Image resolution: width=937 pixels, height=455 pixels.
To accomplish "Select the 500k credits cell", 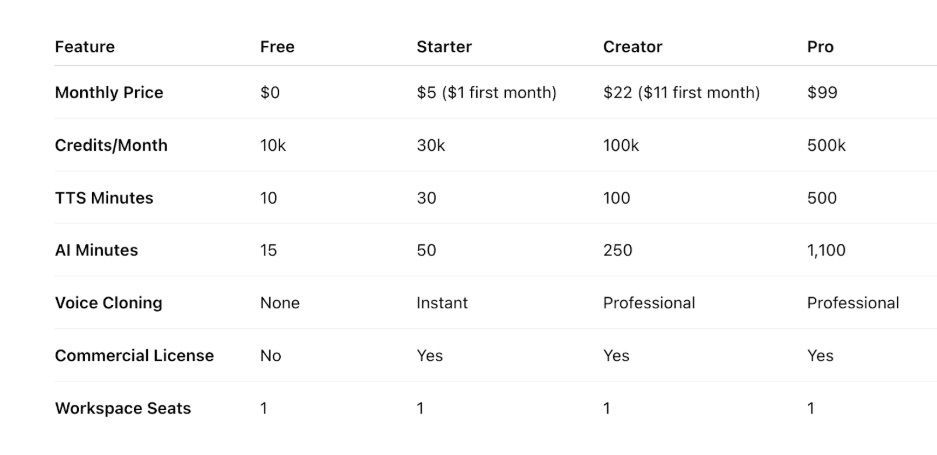I will click(826, 145).
